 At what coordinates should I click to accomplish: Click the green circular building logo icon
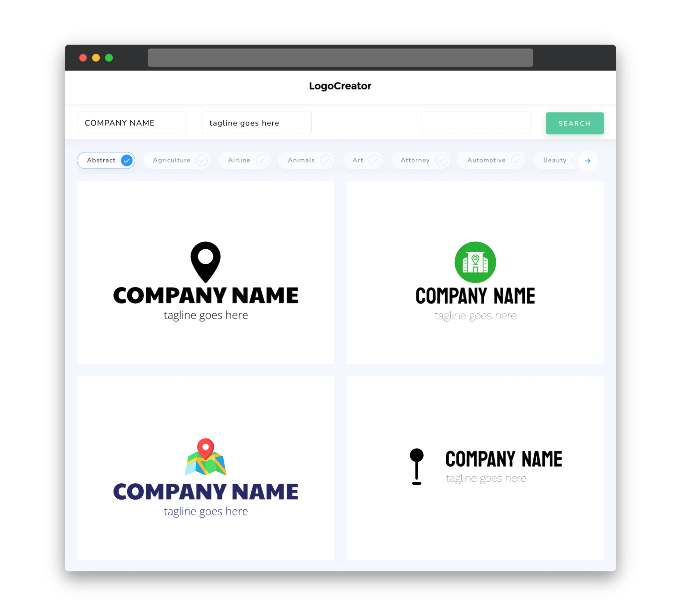click(x=475, y=261)
